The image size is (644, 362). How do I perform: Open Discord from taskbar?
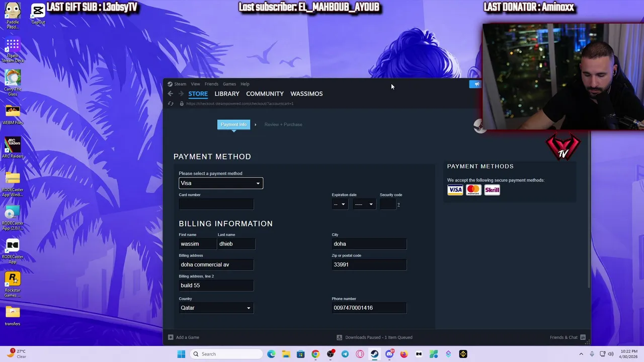click(389, 354)
